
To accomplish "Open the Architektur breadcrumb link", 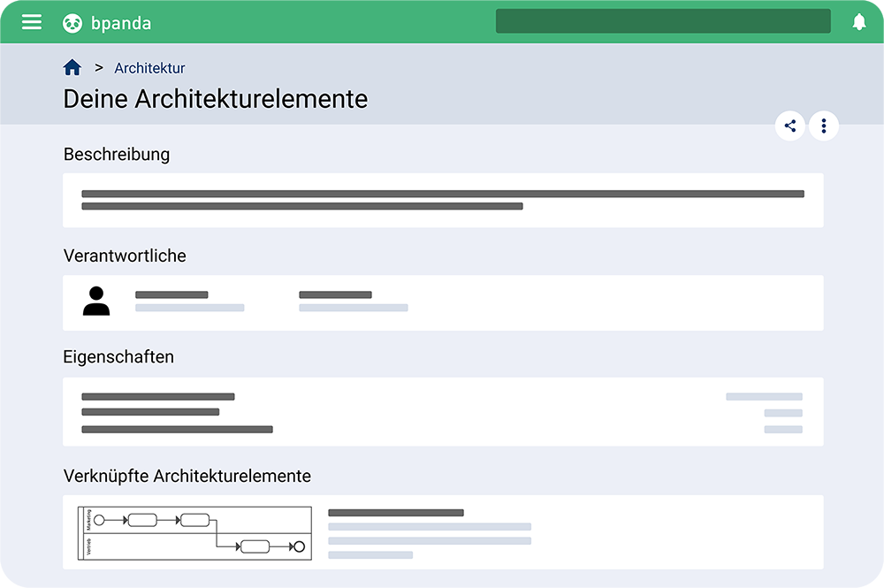I will pos(149,68).
